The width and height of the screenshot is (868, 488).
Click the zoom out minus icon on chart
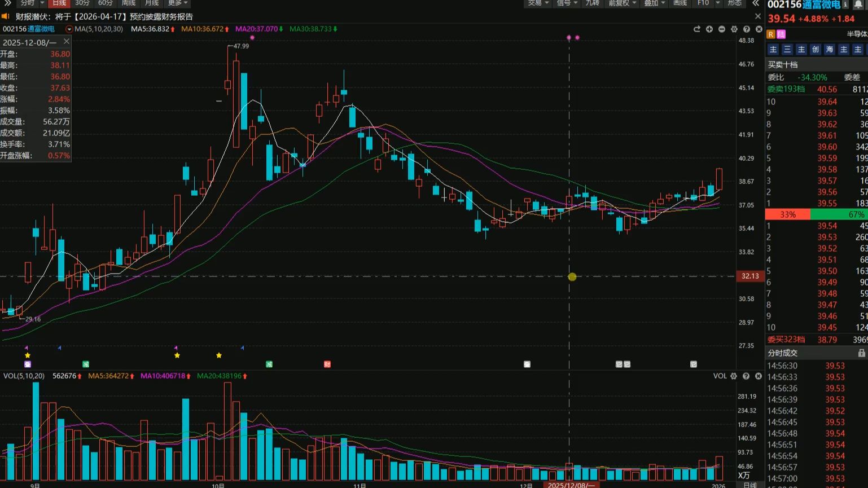pyautogui.click(x=721, y=29)
